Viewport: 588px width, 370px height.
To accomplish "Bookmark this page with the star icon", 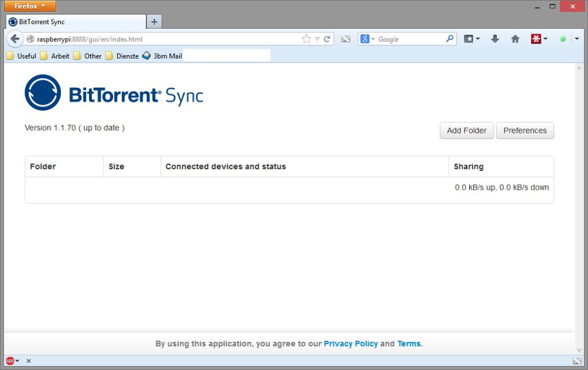I will [306, 39].
